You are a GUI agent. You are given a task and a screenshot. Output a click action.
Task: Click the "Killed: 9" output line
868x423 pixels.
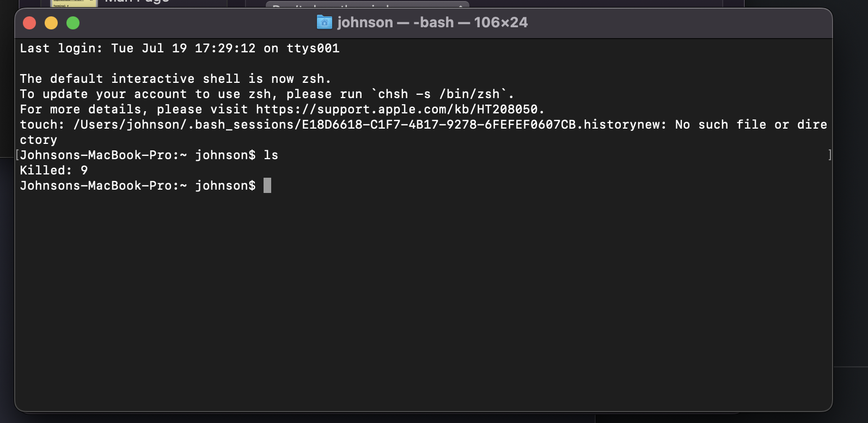(x=54, y=170)
